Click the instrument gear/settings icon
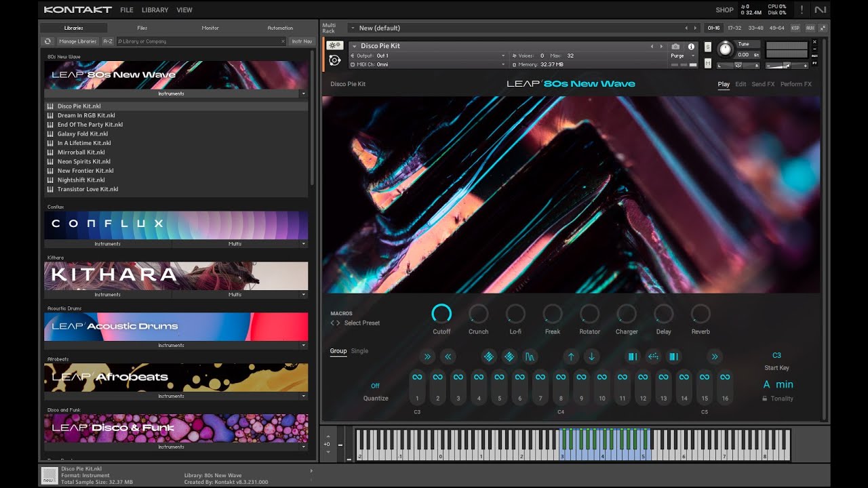 click(334, 45)
